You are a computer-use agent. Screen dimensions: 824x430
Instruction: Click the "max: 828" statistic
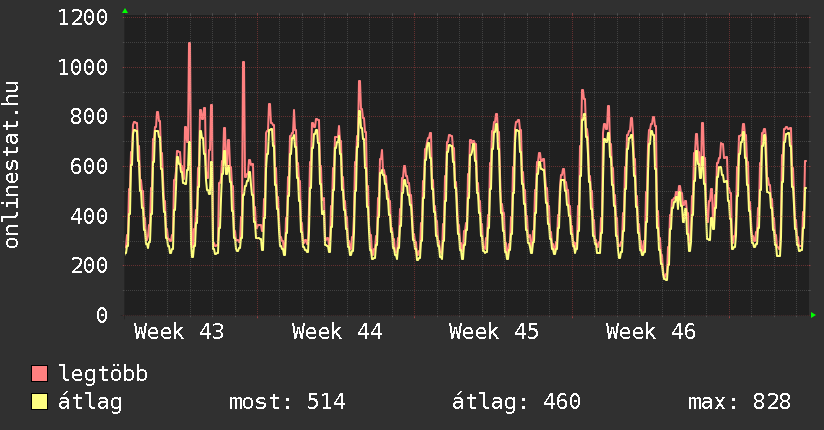coord(739,403)
